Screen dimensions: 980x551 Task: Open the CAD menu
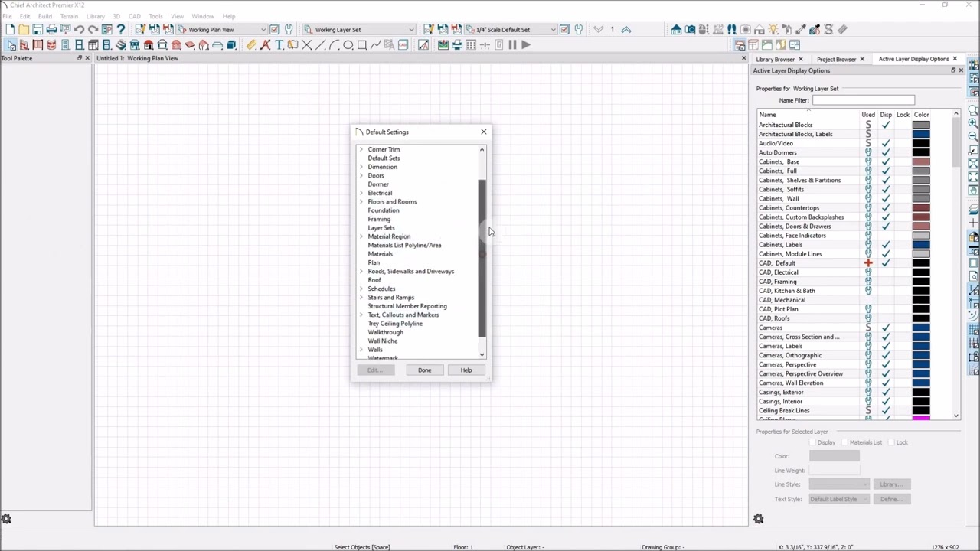134,16
